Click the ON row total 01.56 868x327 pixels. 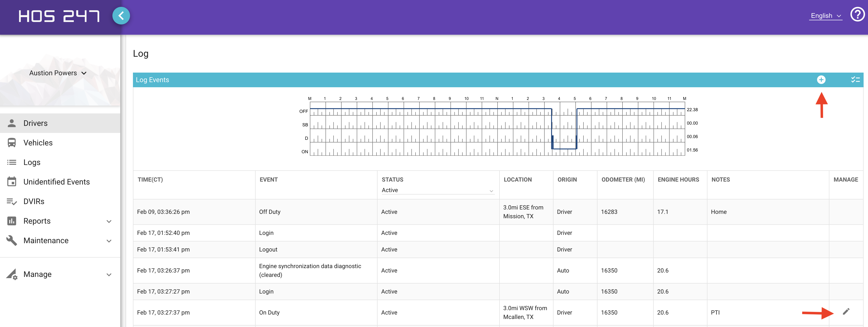692,150
